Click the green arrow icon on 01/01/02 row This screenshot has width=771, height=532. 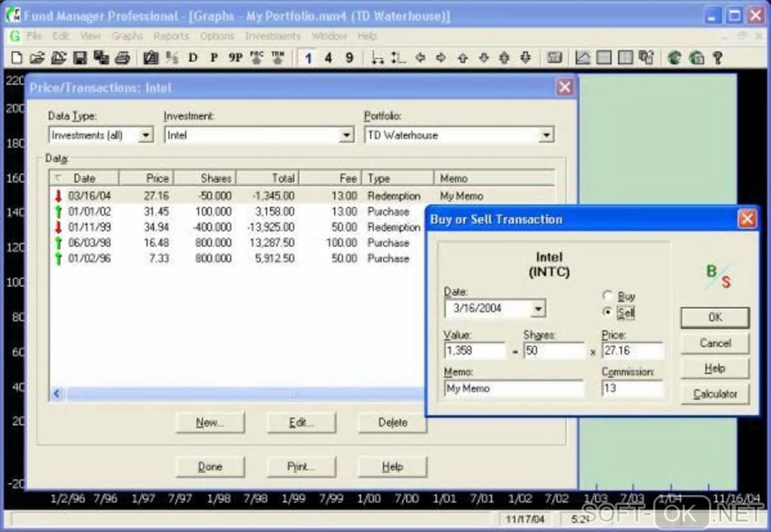pyautogui.click(x=58, y=212)
